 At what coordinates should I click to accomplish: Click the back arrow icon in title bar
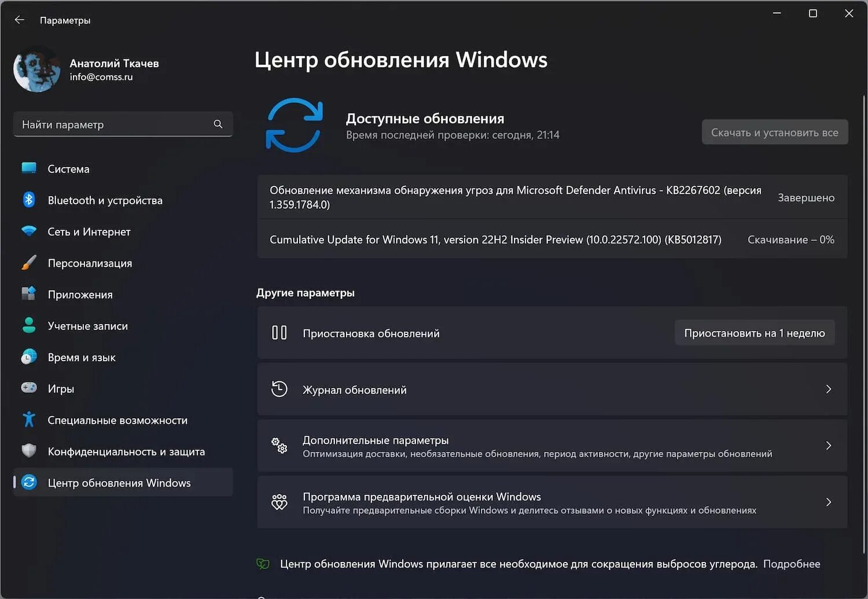pos(20,20)
